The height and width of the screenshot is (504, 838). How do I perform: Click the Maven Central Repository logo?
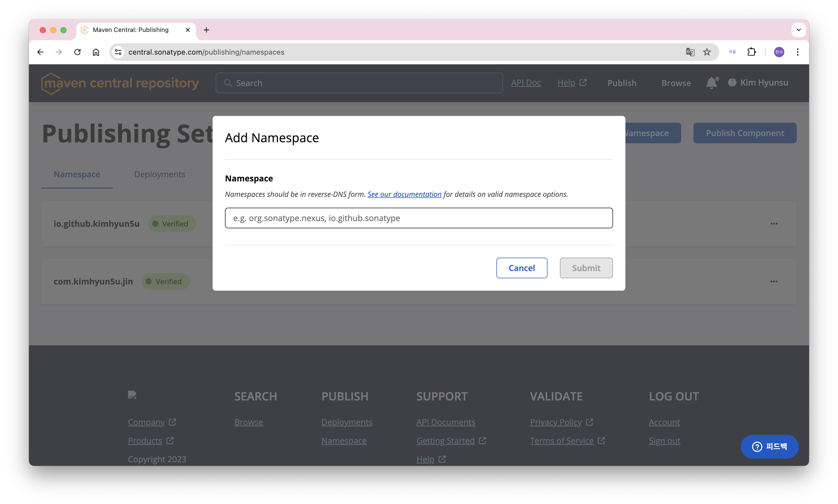pyautogui.click(x=120, y=83)
